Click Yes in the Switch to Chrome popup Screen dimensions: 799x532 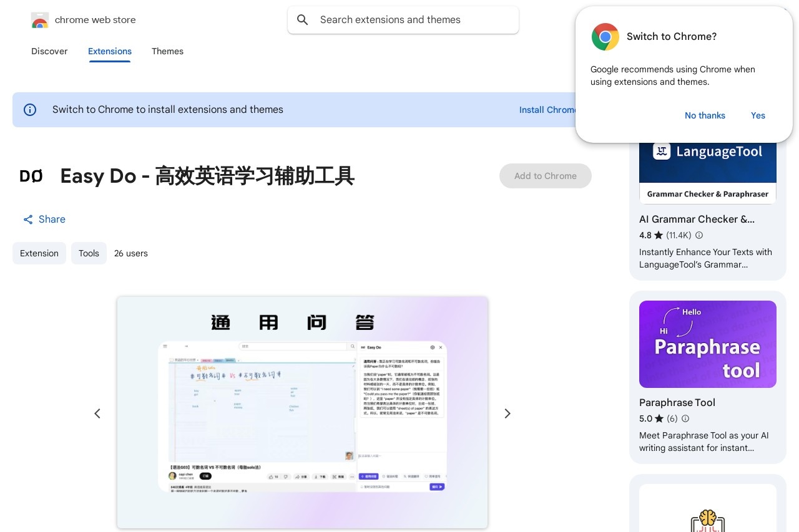[758, 115]
